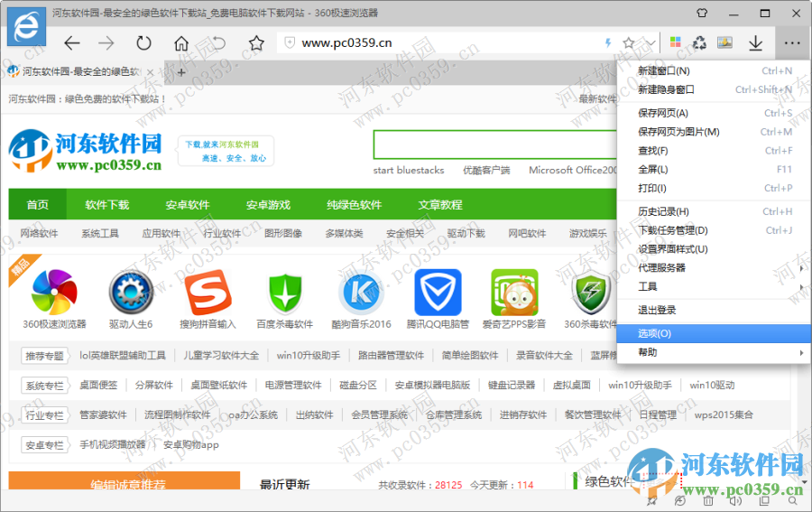This screenshot has width=812, height=512.
Task: Click the skin shirt icon in title bar
Action: pos(702,13)
